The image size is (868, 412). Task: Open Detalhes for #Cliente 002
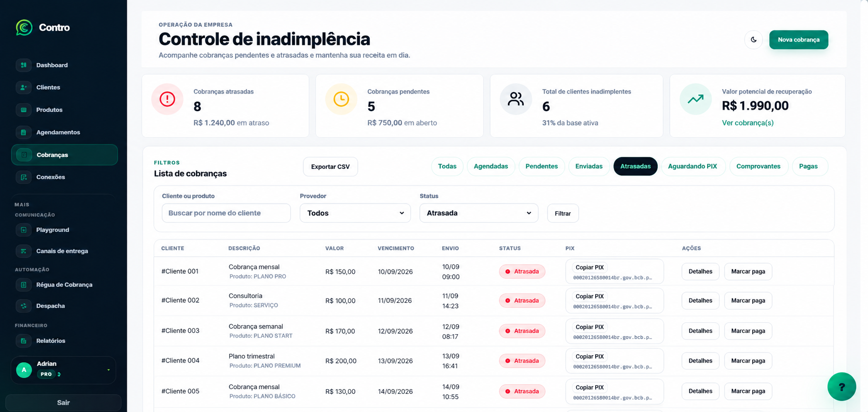coord(701,300)
